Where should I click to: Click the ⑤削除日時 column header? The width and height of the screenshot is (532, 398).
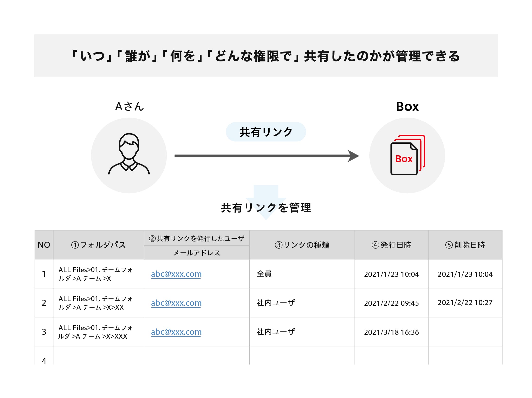click(x=465, y=245)
